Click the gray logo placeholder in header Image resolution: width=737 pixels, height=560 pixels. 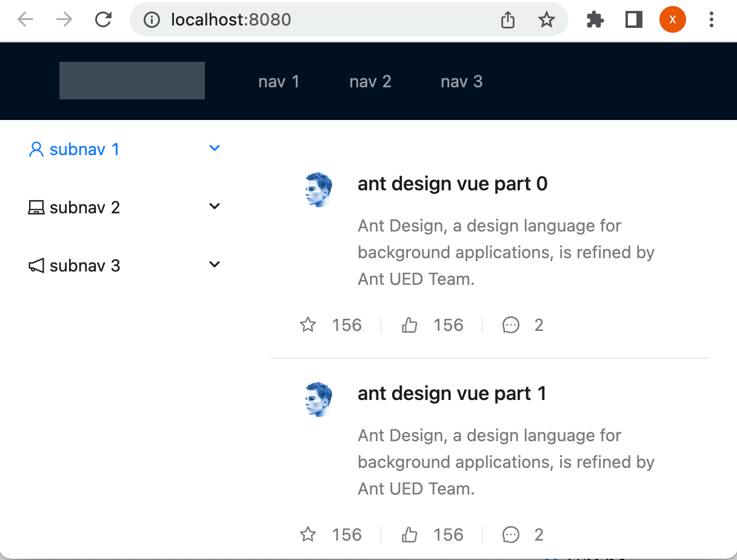coord(132,81)
